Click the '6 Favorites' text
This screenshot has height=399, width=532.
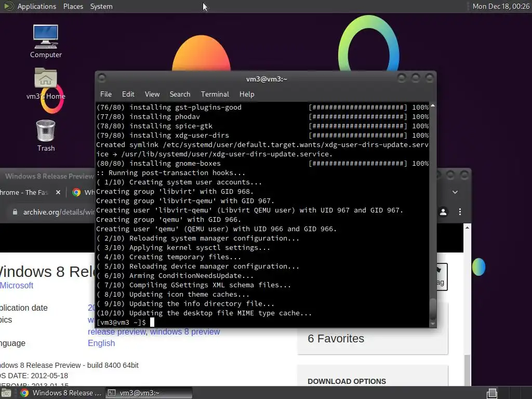(336, 338)
